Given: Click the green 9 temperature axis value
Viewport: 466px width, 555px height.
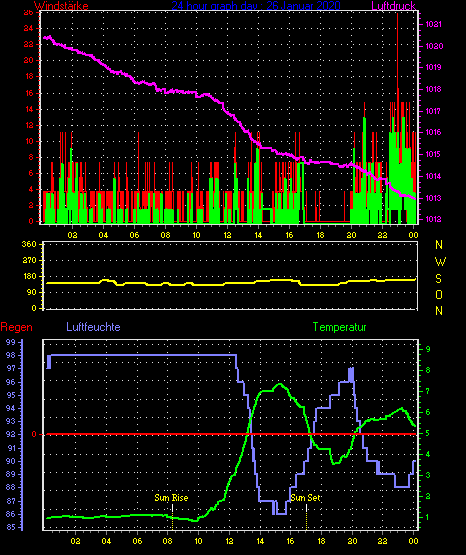Looking at the screenshot, I should pos(428,349).
